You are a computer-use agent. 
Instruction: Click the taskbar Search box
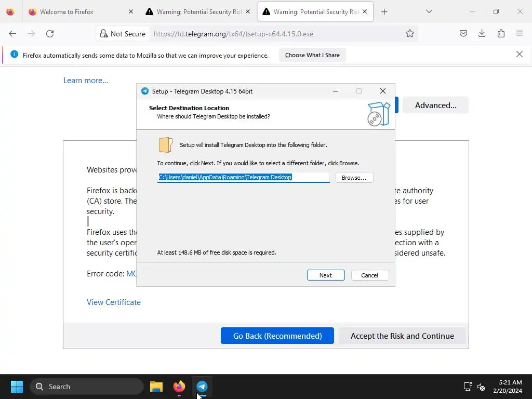tap(87, 387)
